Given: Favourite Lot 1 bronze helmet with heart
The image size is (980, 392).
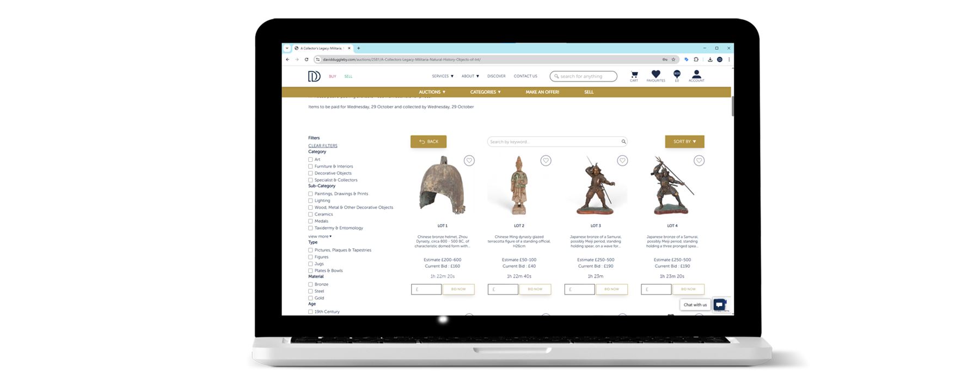Looking at the screenshot, I should pyautogui.click(x=469, y=161).
